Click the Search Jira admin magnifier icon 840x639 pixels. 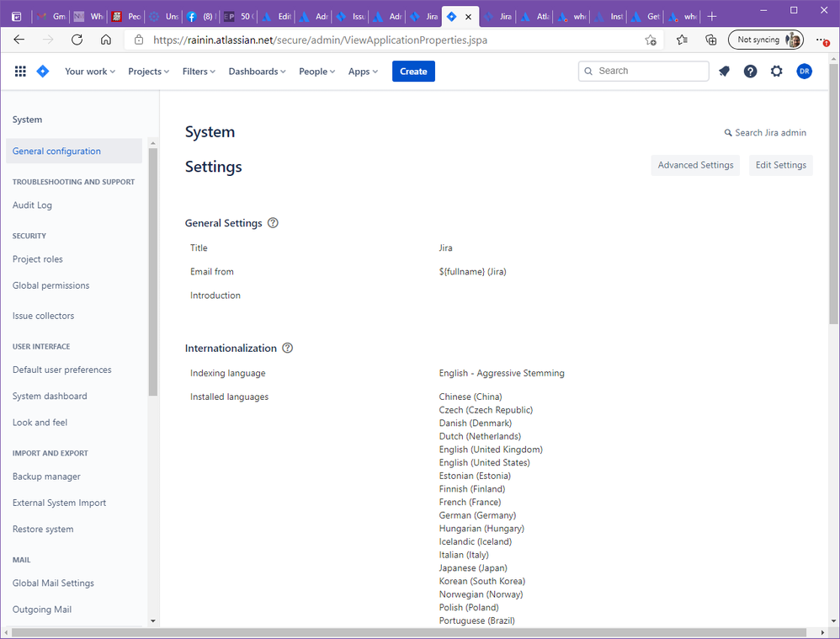(x=728, y=133)
